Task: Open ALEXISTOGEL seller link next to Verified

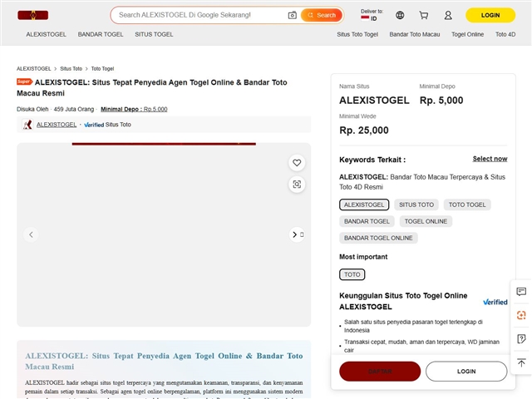Action: pyautogui.click(x=57, y=125)
